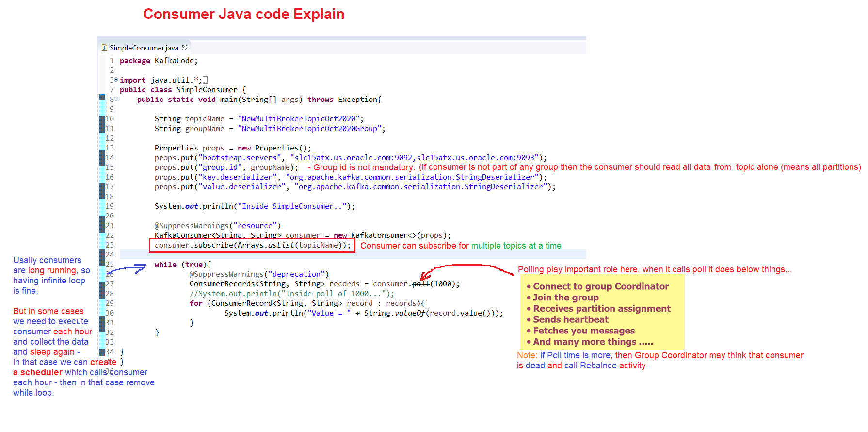Viewport: 868px width, 432px height.
Task: Click the 'Consumer Java code Explain' heading
Action: [243, 14]
